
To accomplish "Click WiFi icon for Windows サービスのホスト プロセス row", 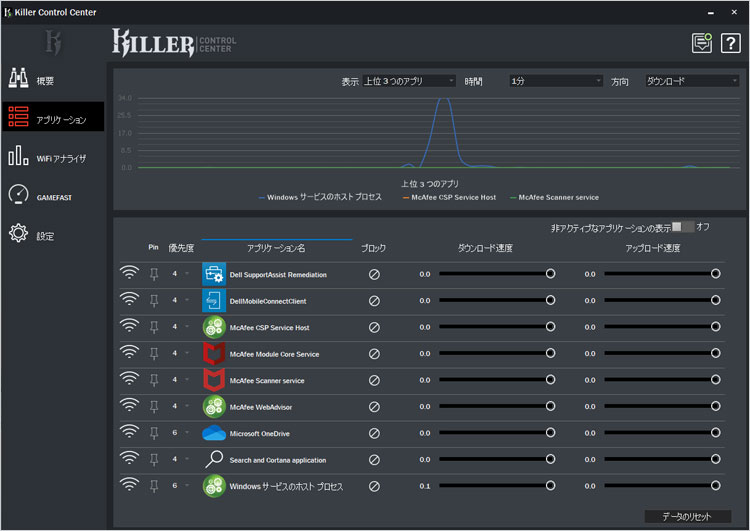I will coord(129,484).
